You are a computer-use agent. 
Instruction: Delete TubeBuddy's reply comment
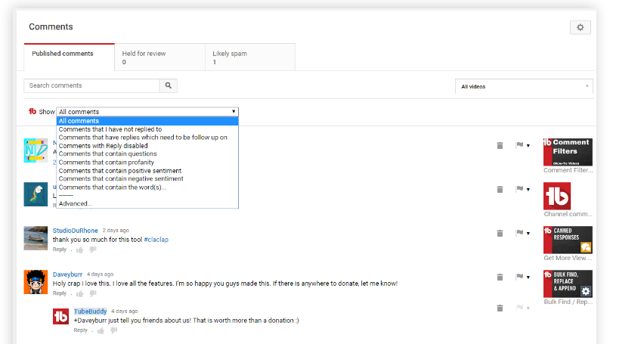(x=500, y=308)
